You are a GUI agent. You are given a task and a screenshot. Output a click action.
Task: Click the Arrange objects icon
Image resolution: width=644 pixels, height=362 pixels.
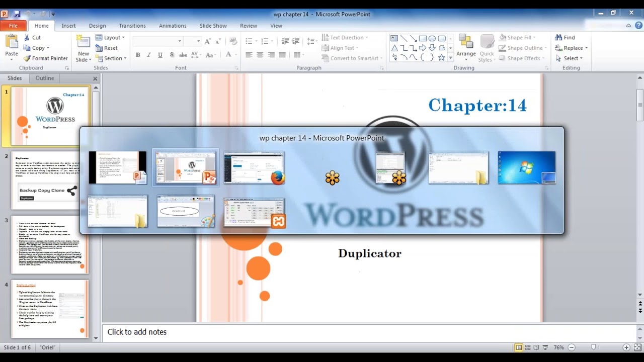click(466, 42)
